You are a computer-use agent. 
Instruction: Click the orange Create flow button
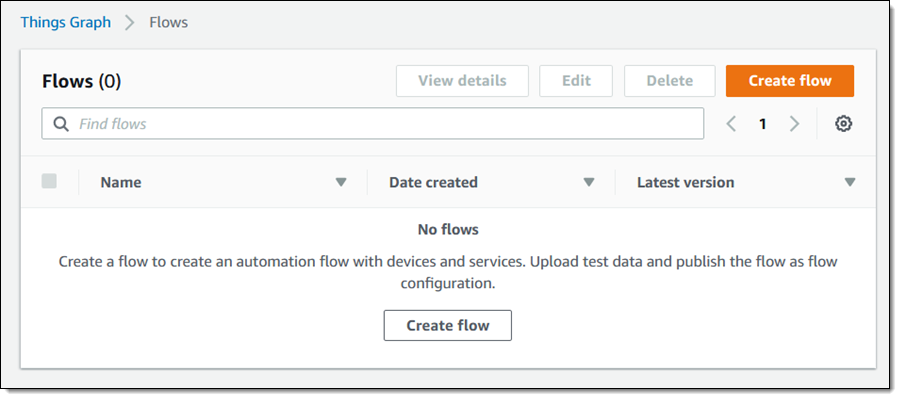pyautogui.click(x=790, y=80)
